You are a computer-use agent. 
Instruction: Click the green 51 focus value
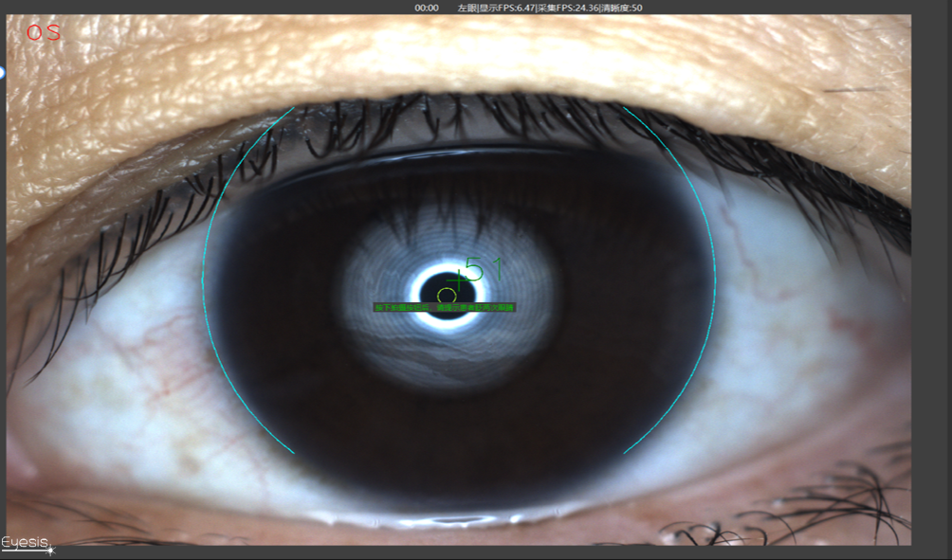point(485,270)
